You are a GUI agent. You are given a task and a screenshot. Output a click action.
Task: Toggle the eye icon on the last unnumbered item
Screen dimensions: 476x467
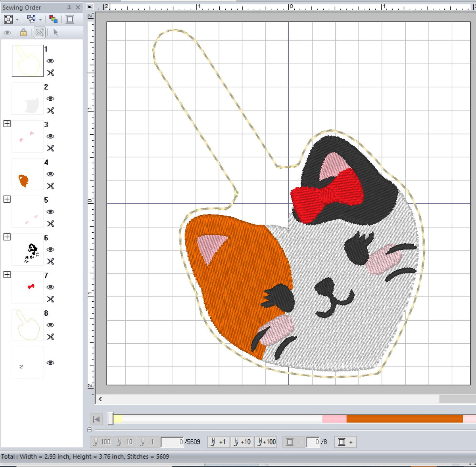click(x=50, y=362)
